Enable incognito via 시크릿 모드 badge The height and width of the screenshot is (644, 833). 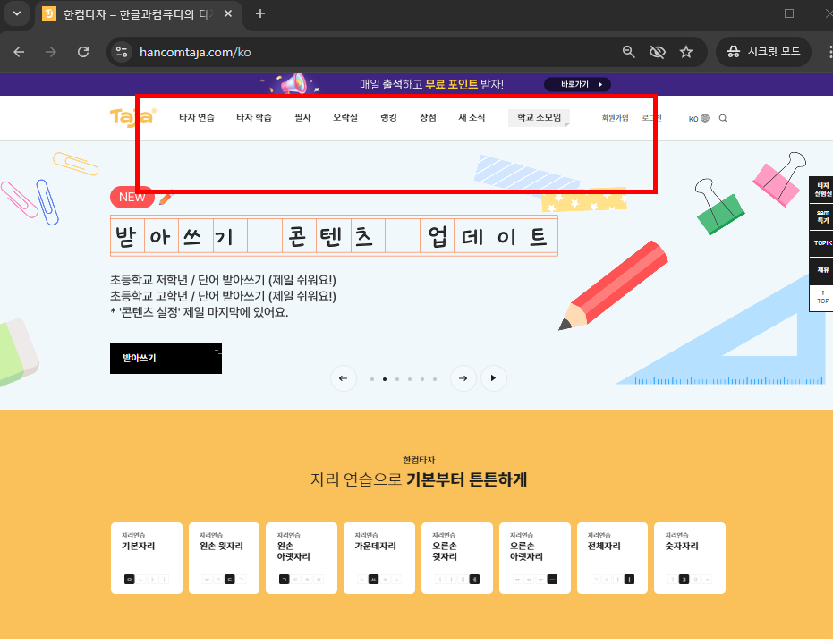click(763, 51)
